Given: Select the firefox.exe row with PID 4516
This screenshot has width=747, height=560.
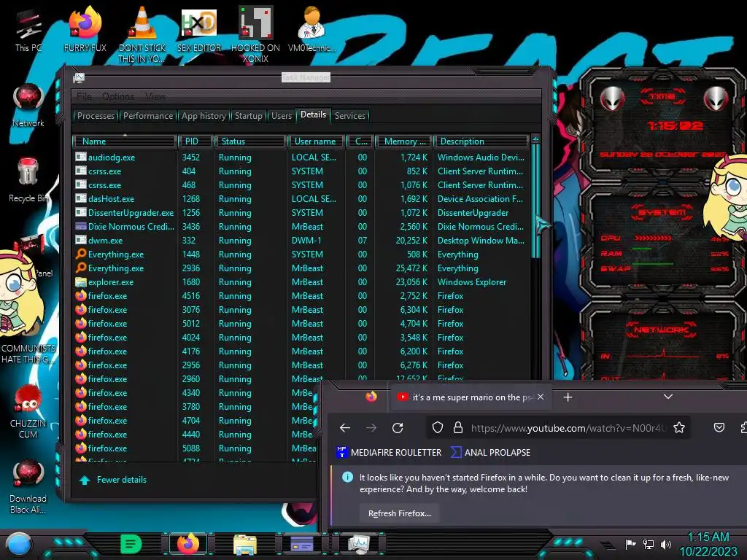Looking at the screenshot, I should click(301, 296).
